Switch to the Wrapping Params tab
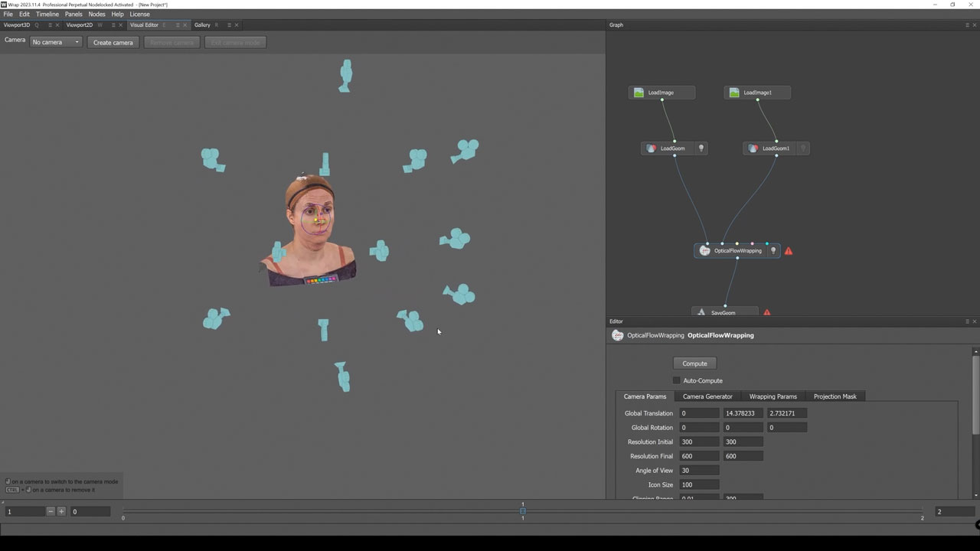Viewport: 980px width, 551px height. (773, 396)
